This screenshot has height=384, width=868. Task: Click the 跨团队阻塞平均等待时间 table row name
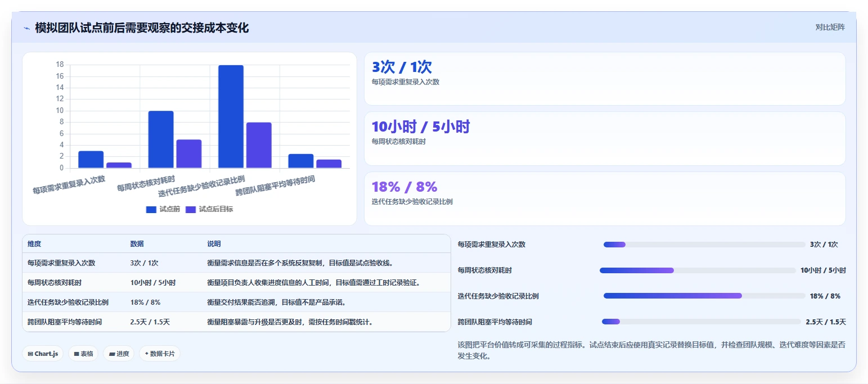tap(65, 322)
